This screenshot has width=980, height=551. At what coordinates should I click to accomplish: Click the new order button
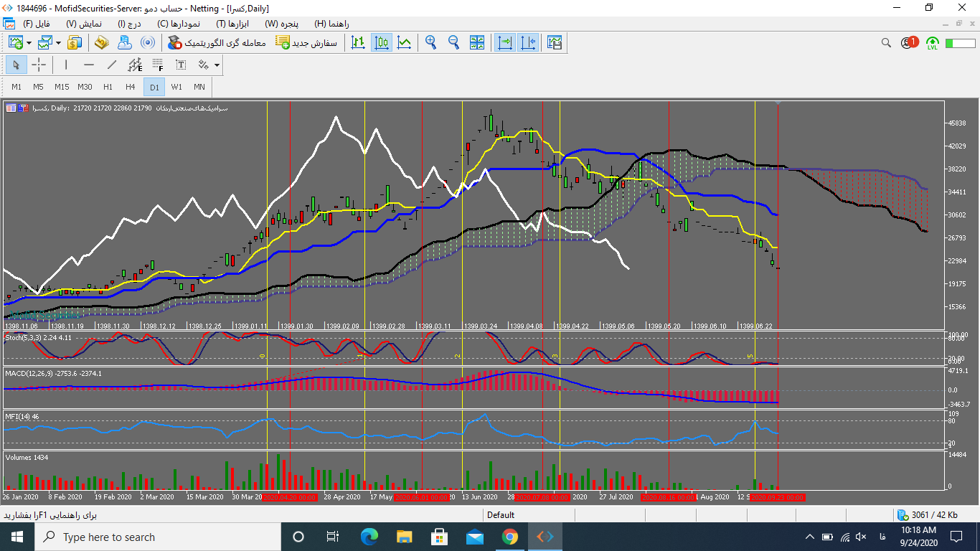pos(306,43)
